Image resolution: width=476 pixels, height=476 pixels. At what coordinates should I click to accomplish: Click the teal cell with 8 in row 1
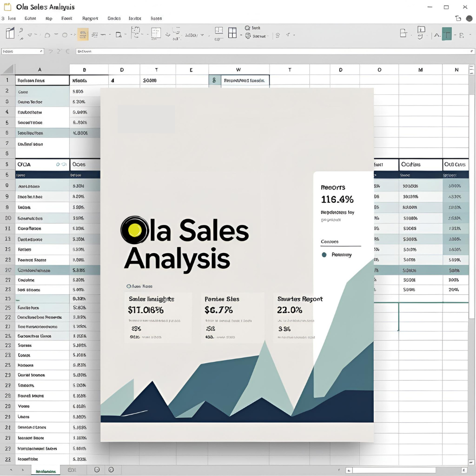pos(214,81)
